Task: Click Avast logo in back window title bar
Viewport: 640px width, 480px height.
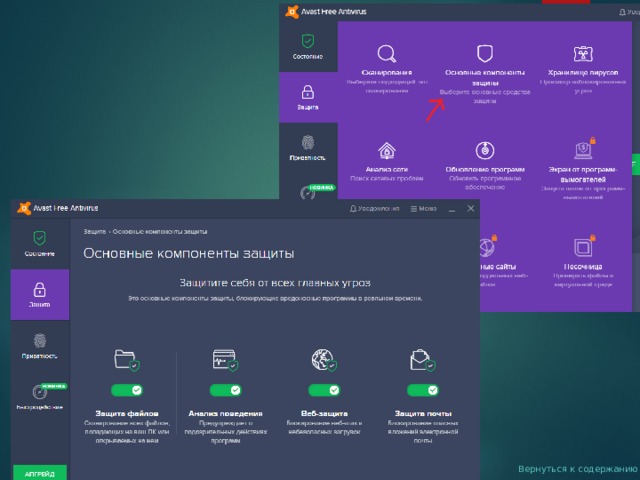Action: pos(291,12)
